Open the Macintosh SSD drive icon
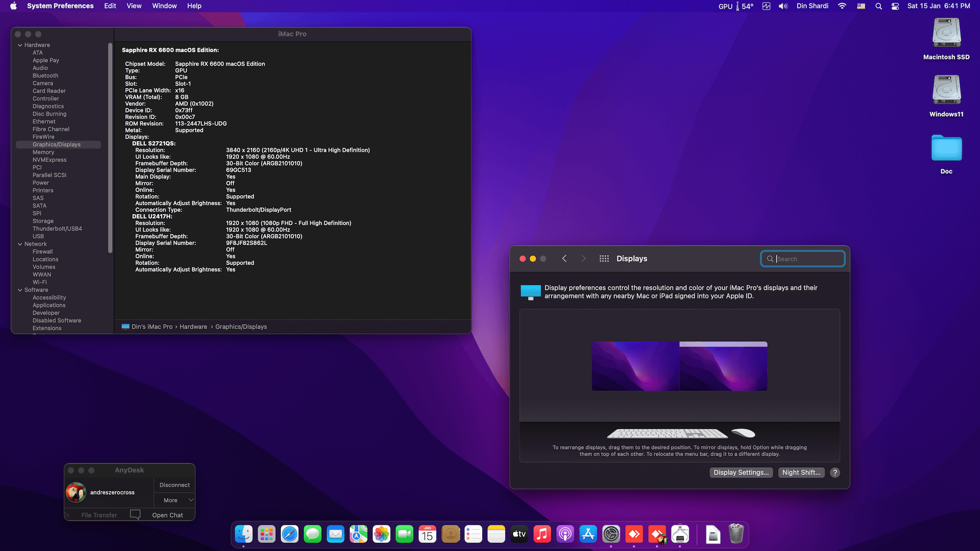Image resolution: width=980 pixels, height=551 pixels. click(946, 34)
